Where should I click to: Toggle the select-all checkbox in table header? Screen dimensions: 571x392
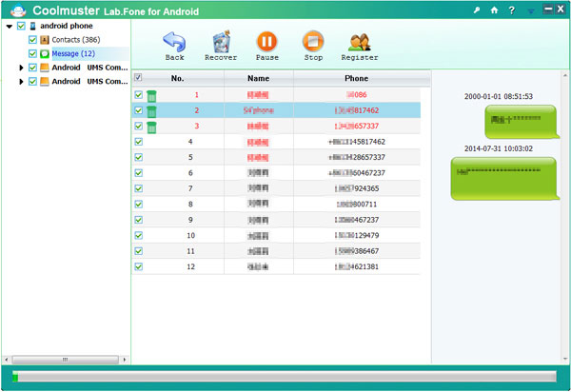[x=139, y=78]
